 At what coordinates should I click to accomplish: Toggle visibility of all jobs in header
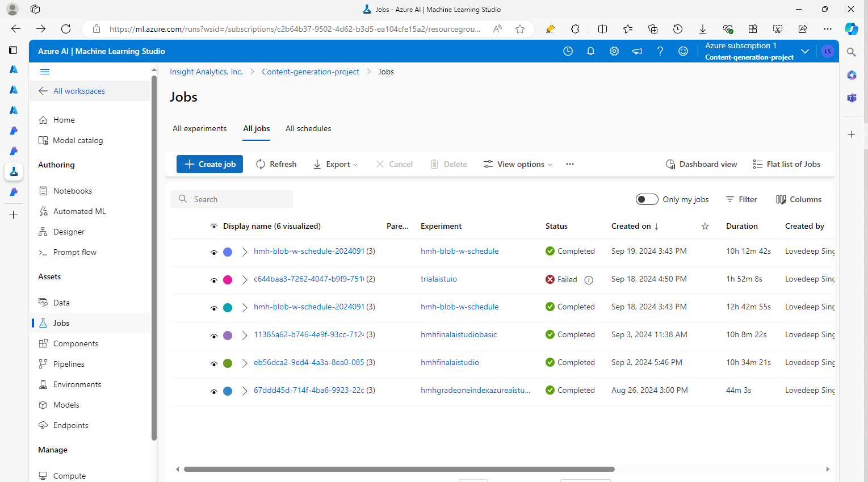click(x=214, y=226)
